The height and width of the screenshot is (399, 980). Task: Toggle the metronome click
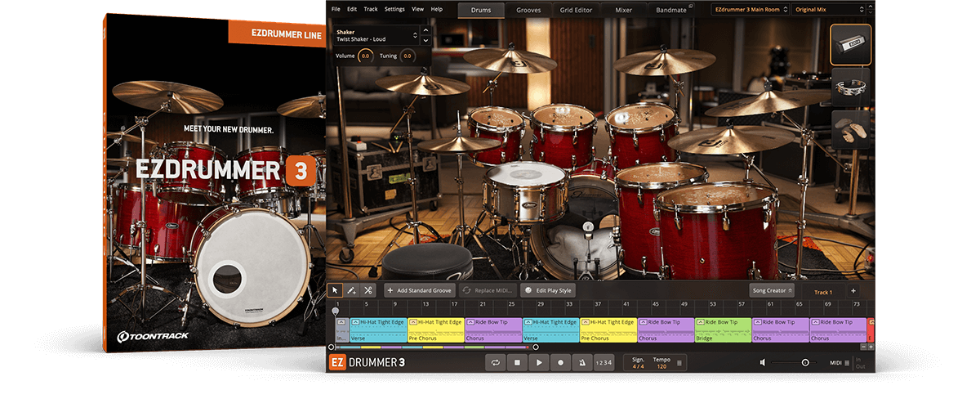click(581, 362)
